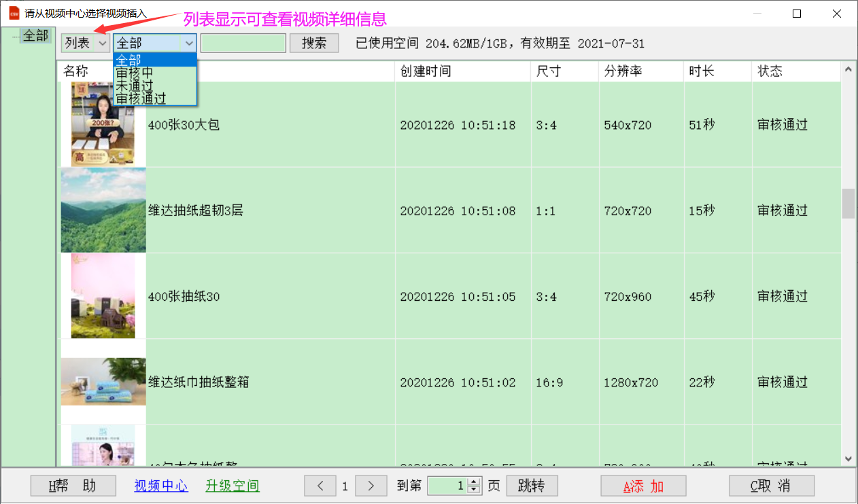Increase the page number with stepper up arrow
Screen dimensions: 858x504
tap(475, 482)
